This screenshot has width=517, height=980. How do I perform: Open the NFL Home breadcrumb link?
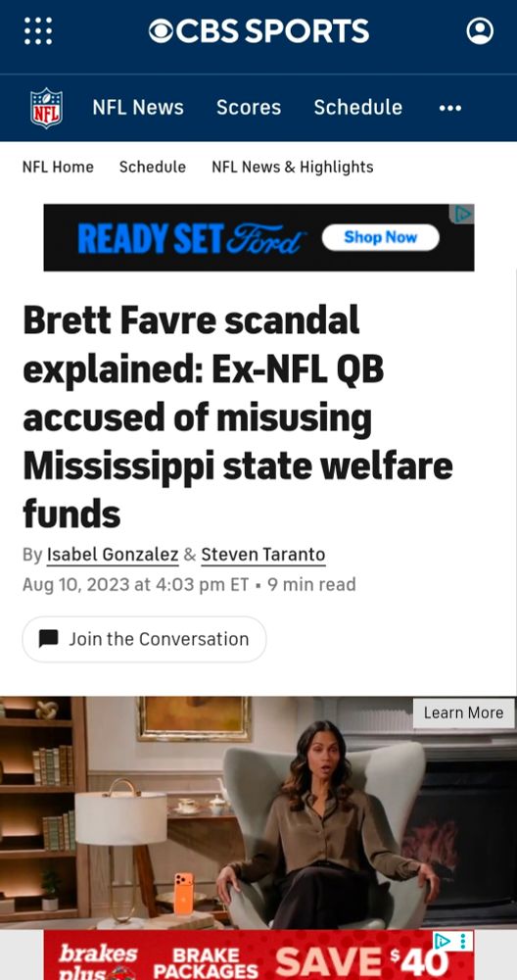click(58, 167)
